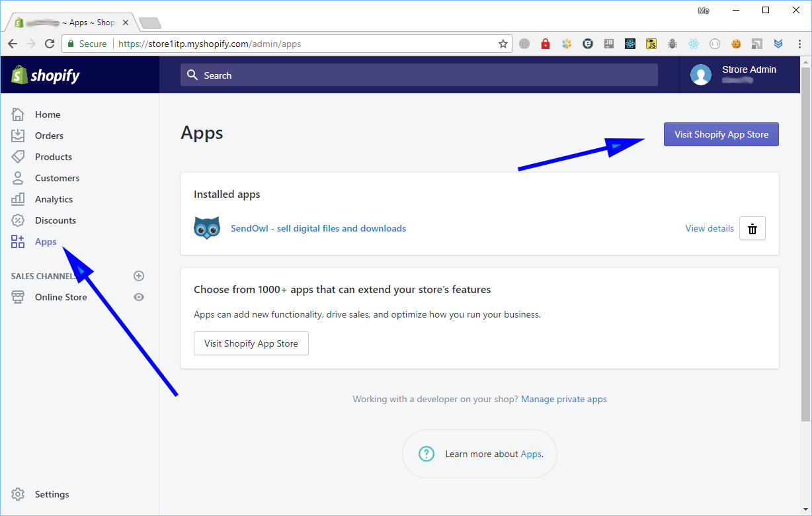This screenshot has width=812, height=516.
Task: Bookmark this page with the star icon
Action: coord(503,44)
